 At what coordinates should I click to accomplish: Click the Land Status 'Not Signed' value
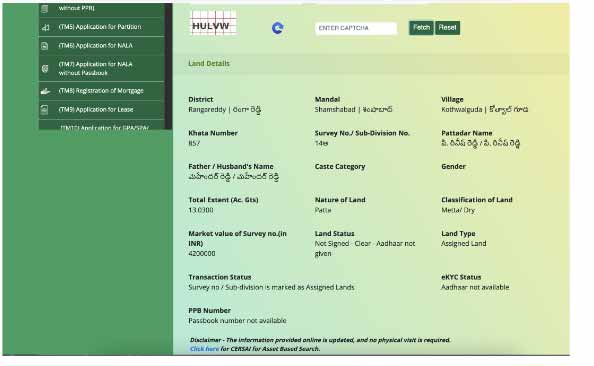365,249
